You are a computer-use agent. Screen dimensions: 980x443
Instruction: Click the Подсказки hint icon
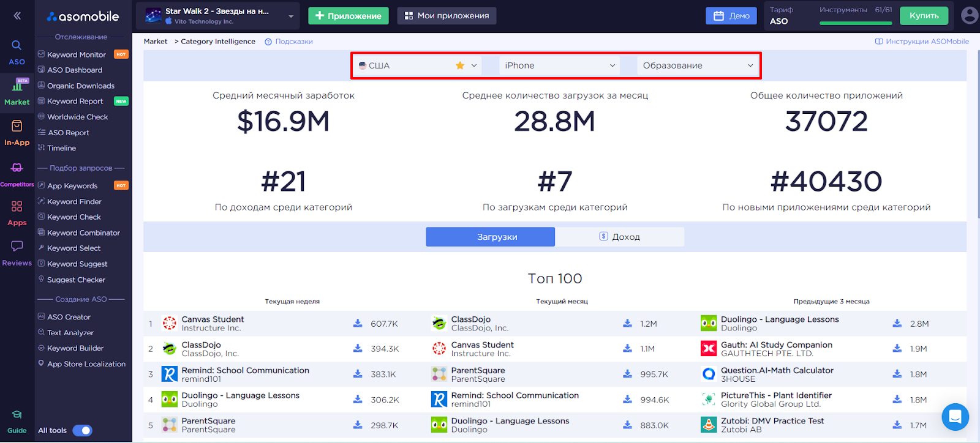(268, 42)
